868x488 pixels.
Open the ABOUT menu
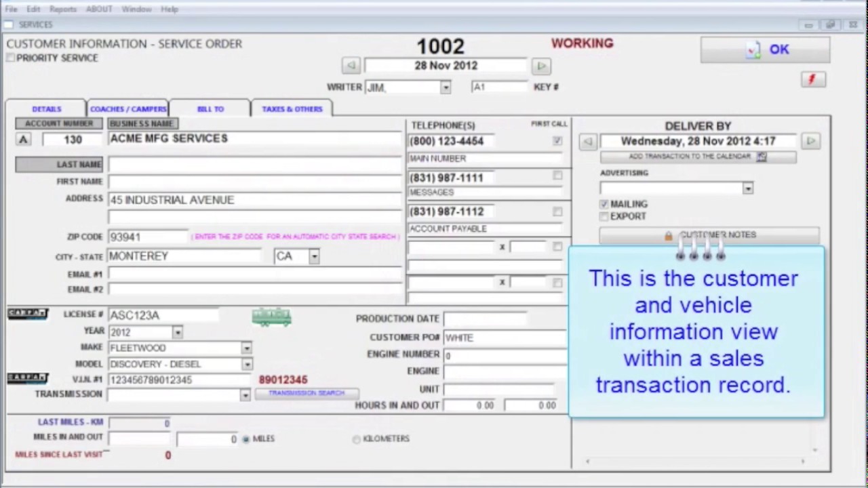click(100, 9)
